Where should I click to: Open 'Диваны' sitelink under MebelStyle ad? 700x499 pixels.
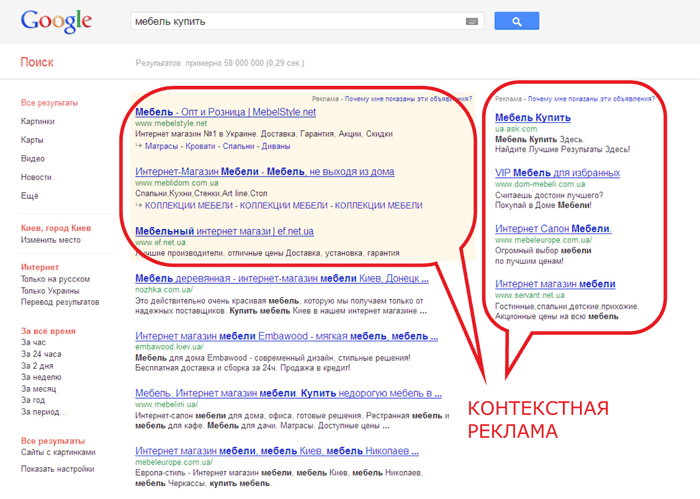(x=276, y=146)
